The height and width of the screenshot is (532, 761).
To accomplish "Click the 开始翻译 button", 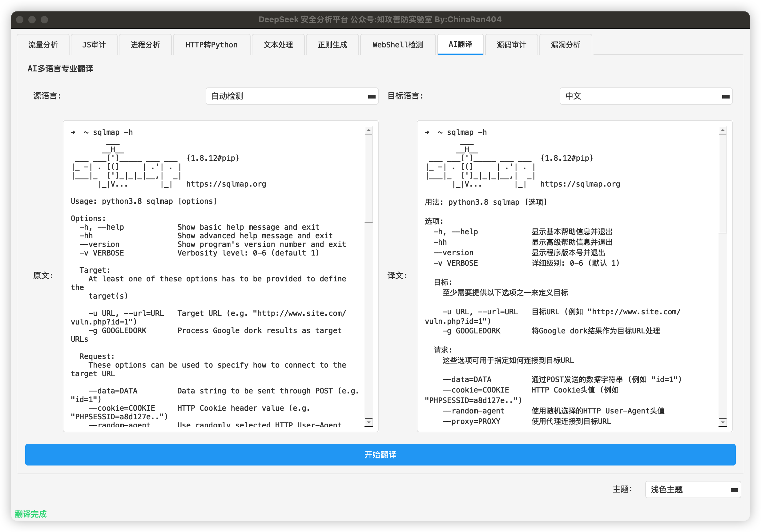I will [x=380, y=454].
